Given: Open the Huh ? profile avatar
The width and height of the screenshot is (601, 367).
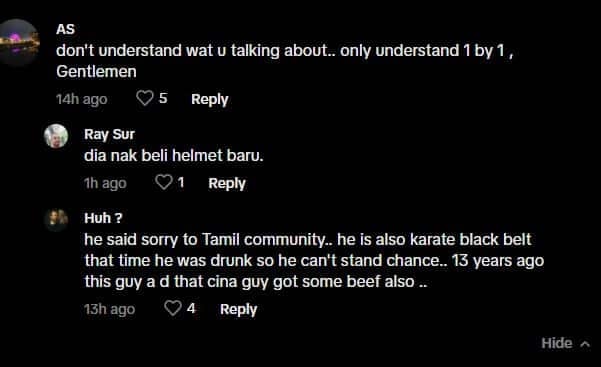Looking at the screenshot, I should [56, 220].
